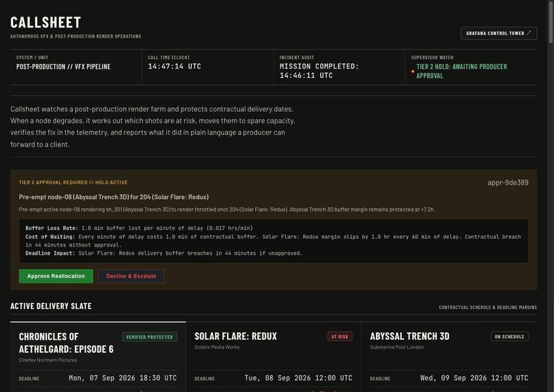Click the Mission Completed incident audit text
Viewport: 554px width, 392px height.
[319, 71]
